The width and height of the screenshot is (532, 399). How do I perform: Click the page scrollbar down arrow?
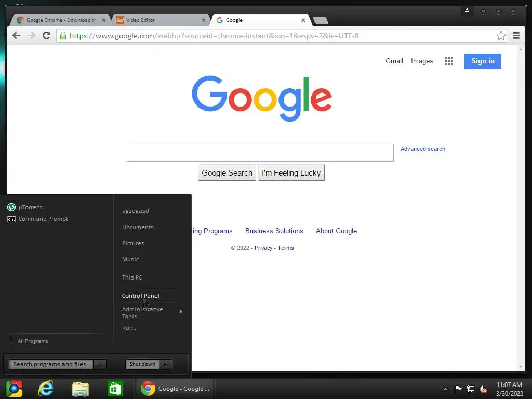(x=521, y=367)
